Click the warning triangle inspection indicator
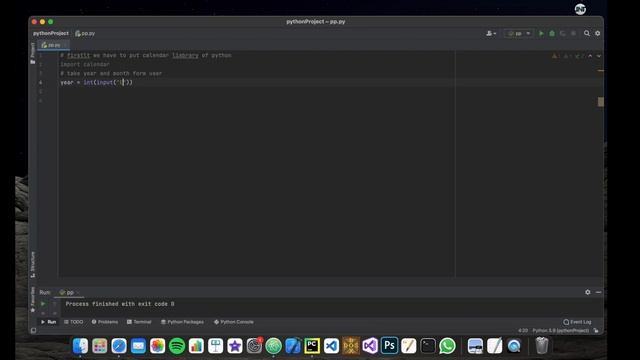640x360 pixels. click(x=556, y=56)
